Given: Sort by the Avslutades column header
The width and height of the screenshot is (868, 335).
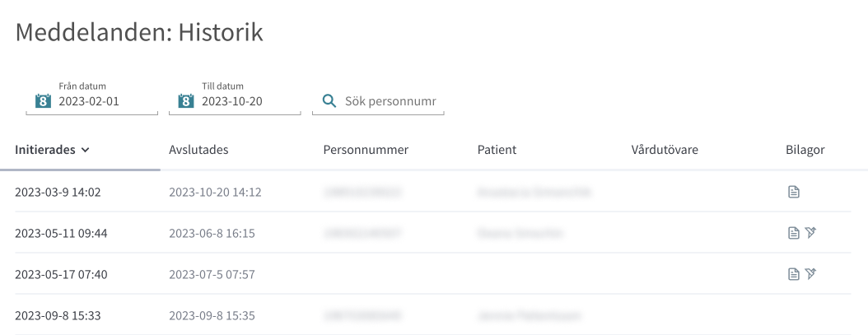Looking at the screenshot, I should pyautogui.click(x=198, y=150).
